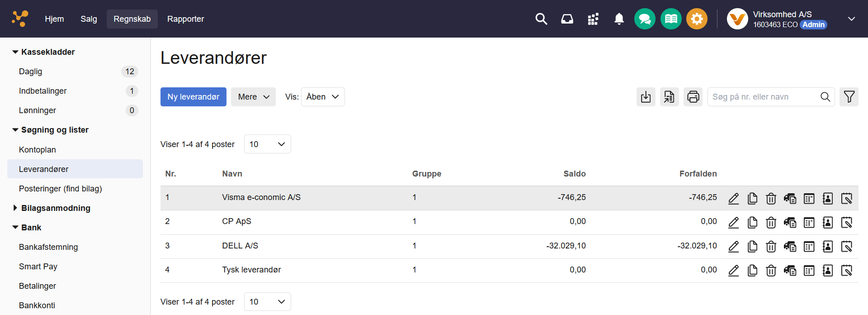The width and height of the screenshot is (868, 315).
Task: Open the Mere dropdown menu
Action: (253, 97)
